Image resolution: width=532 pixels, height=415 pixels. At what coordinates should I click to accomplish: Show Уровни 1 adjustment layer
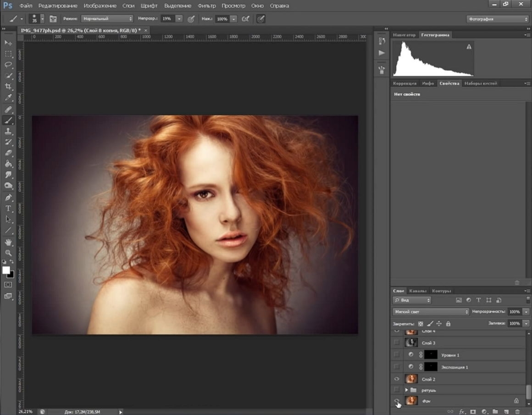coord(397,354)
